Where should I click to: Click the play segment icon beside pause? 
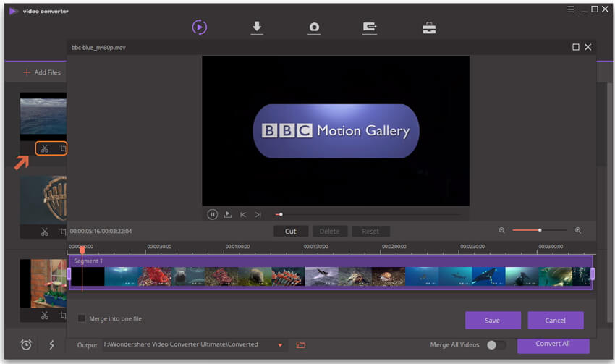click(227, 214)
